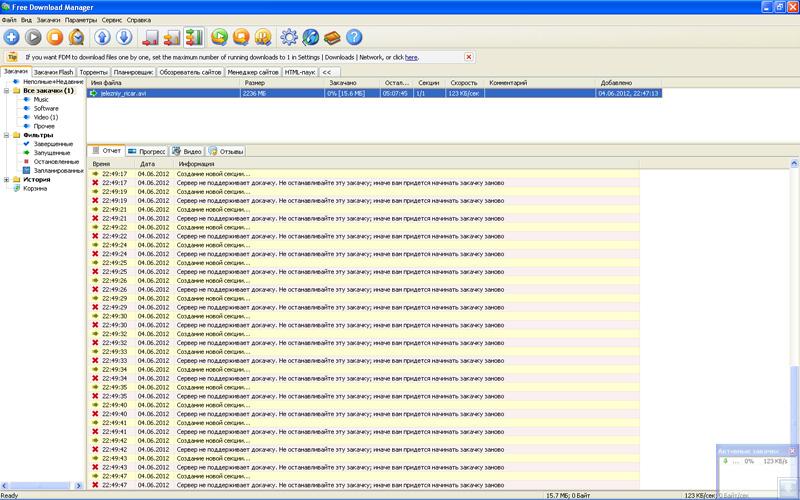Close the tip bar with red X

(468, 57)
